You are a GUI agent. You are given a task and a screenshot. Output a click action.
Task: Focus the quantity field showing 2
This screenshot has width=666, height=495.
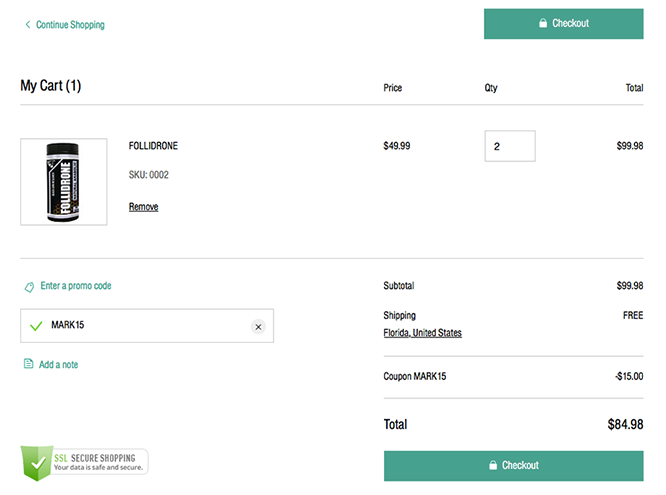click(x=510, y=146)
